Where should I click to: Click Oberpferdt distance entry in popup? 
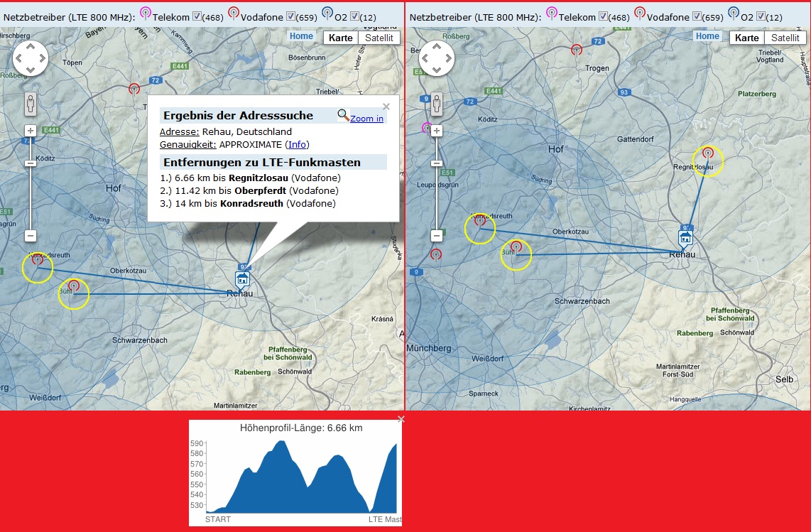click(x=249, y=191)
